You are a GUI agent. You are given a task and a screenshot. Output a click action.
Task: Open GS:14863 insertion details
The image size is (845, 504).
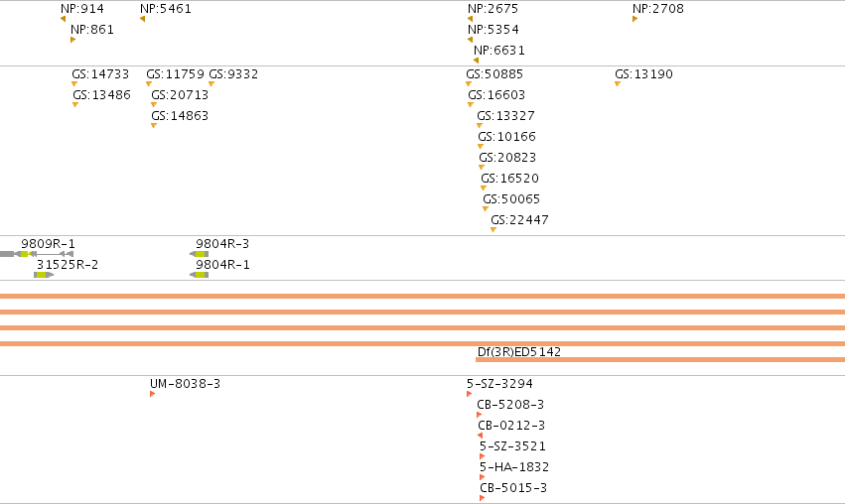pyautogui.click(x=180, y=116)
